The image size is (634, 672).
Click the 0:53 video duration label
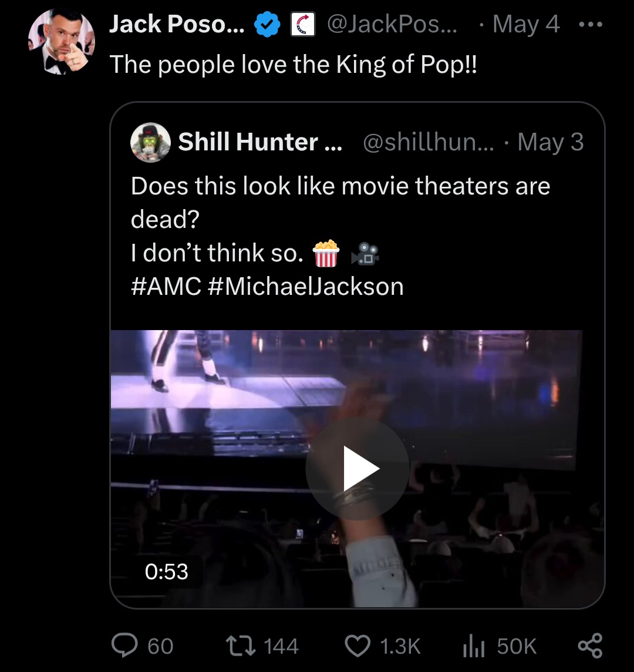pos(167,572)
